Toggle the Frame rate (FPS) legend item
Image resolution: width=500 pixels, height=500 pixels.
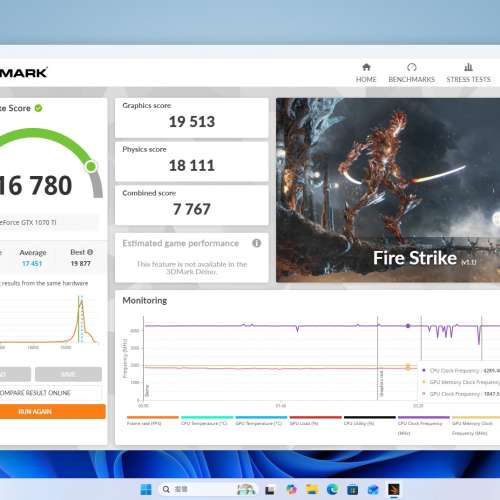pyautogui.click(x=152, y=421)
